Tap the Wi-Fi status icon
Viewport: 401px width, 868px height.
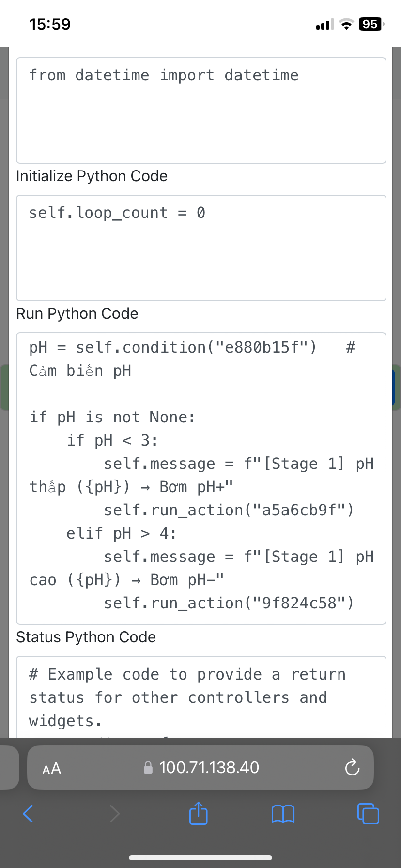click(346, 24)
